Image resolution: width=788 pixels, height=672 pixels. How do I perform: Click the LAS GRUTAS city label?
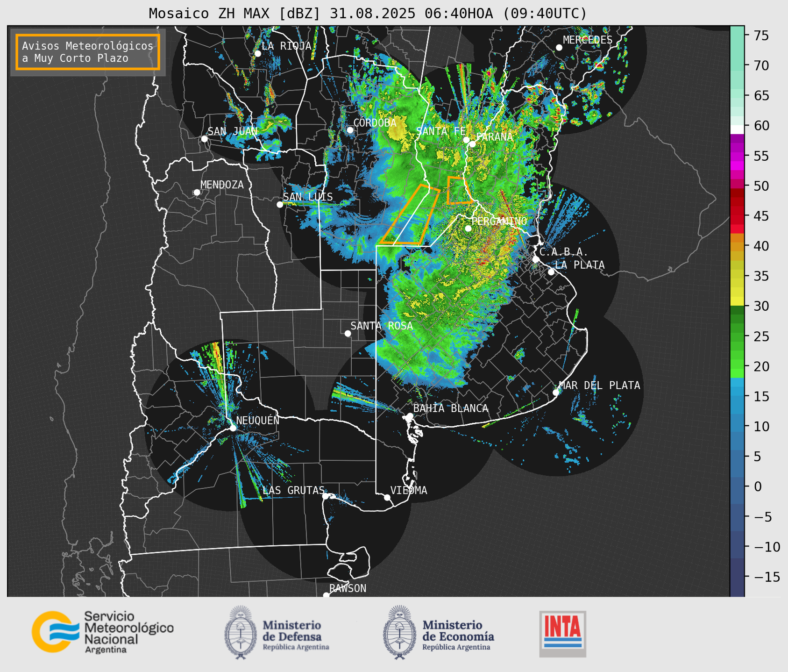[x=293, y=490]
